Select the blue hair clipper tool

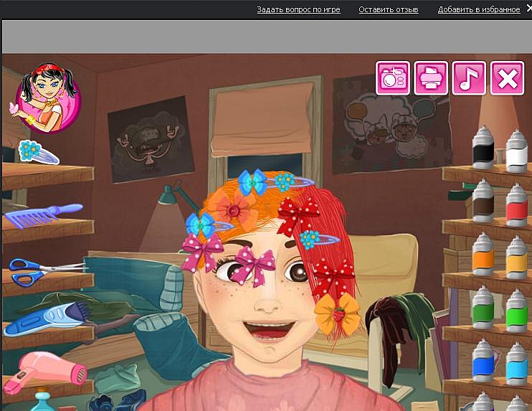click(47, 318)
